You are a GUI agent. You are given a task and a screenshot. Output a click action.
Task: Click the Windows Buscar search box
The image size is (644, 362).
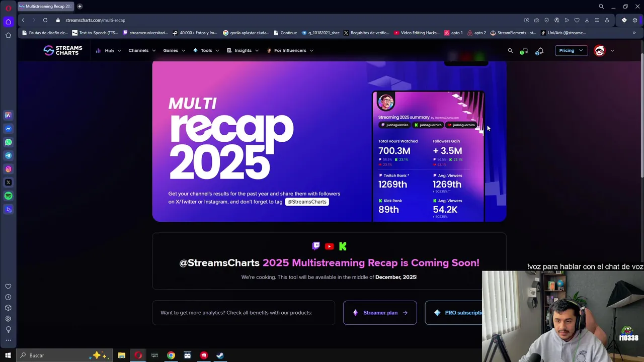click(64, 355)
